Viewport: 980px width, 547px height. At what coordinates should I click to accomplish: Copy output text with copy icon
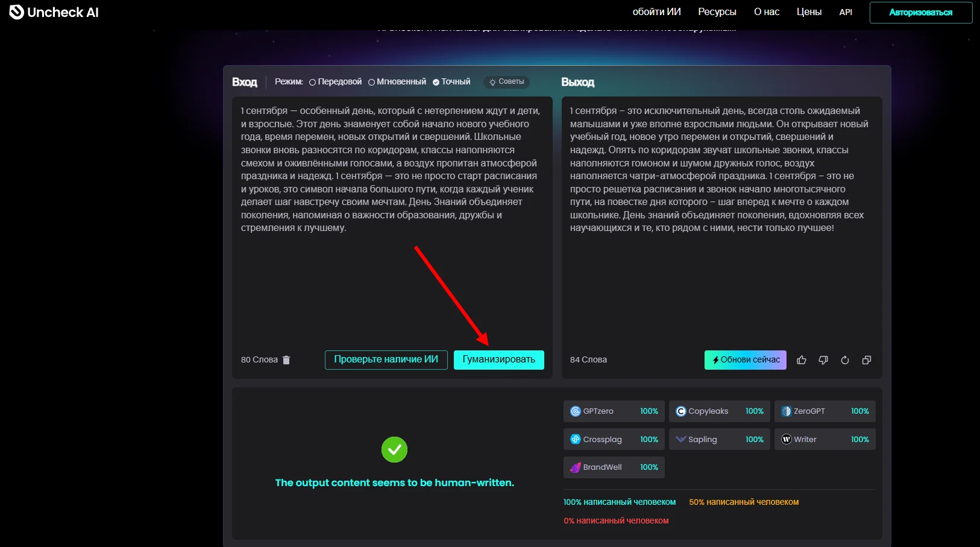(x=867, y=360)
